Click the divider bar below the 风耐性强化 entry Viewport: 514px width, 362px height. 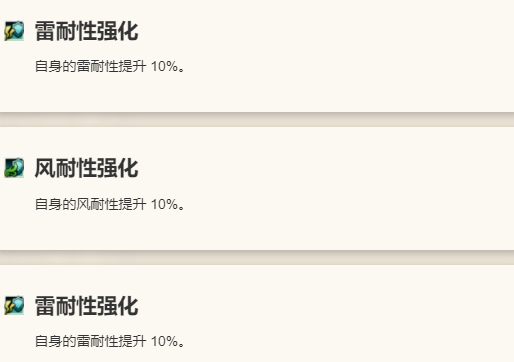(257, 257)
